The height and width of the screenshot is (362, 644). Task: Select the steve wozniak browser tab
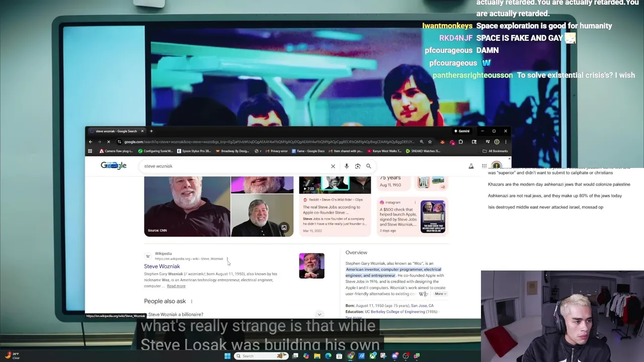coord(116,131)
